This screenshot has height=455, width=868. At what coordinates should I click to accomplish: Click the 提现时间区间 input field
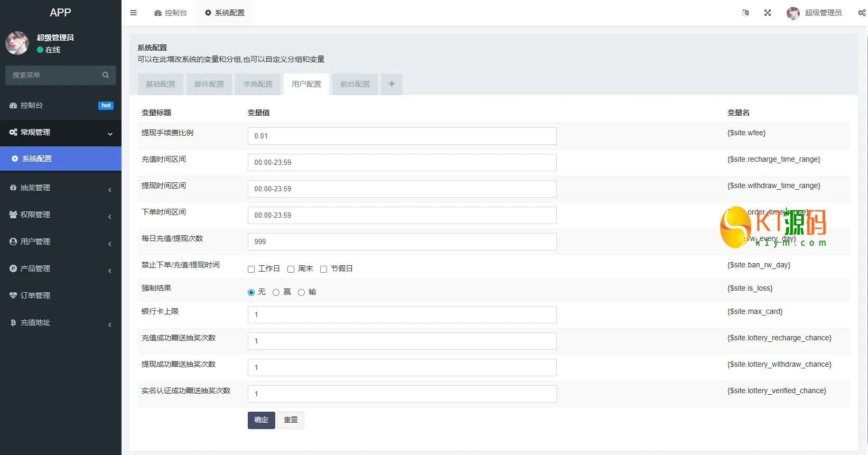[x=402, y=189]
